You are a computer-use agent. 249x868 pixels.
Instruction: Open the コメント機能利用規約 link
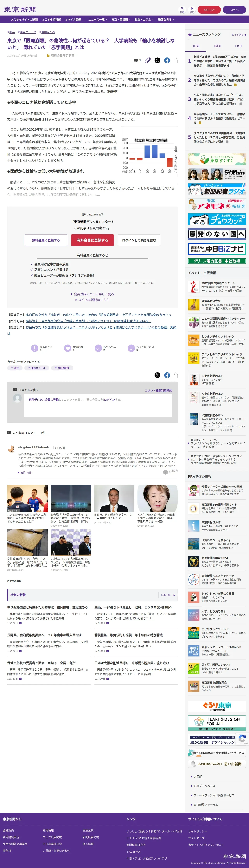(x=158, y=391)
